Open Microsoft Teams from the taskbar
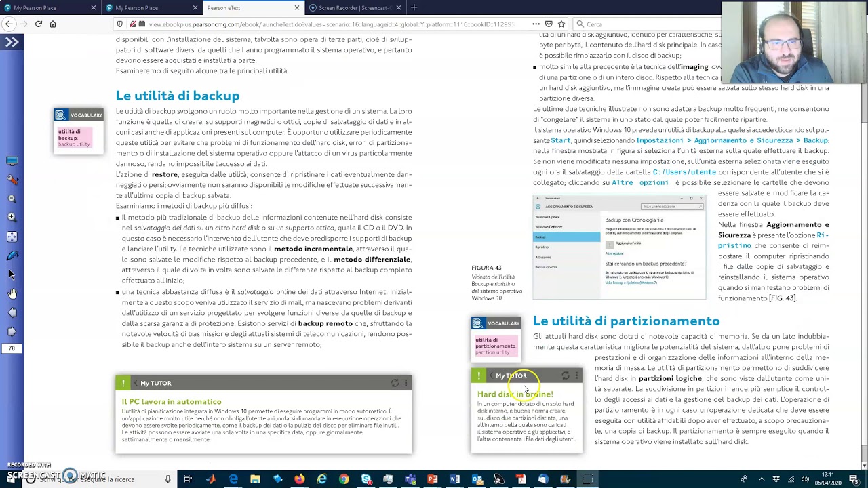This screenshot has height=488, width=868. (410, 479)
